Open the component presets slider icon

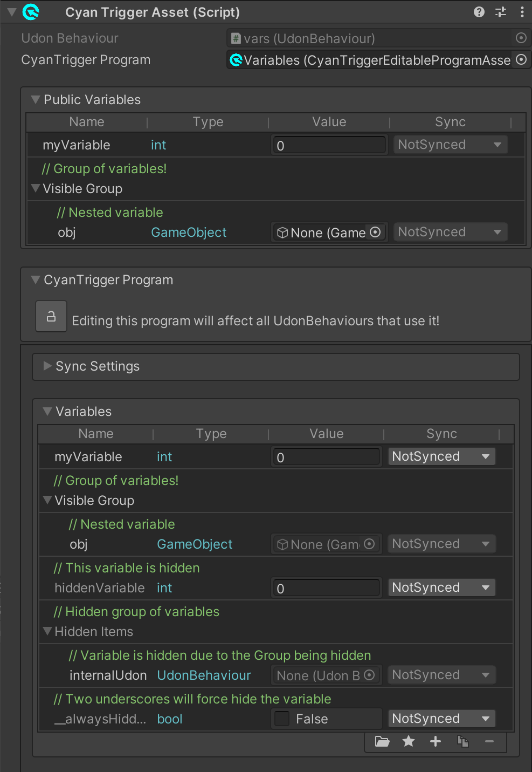point(501,12)
